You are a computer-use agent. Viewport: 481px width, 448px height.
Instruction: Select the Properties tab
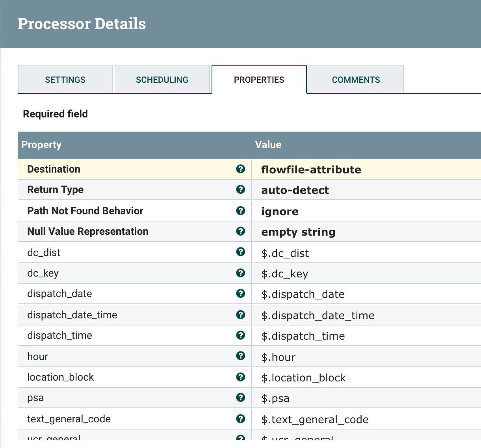coord(259,79)
